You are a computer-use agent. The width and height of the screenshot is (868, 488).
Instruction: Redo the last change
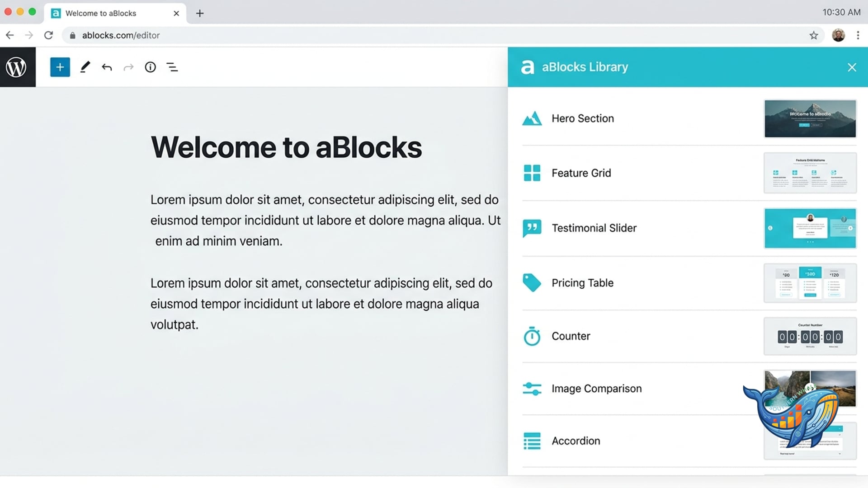point(128,67)
